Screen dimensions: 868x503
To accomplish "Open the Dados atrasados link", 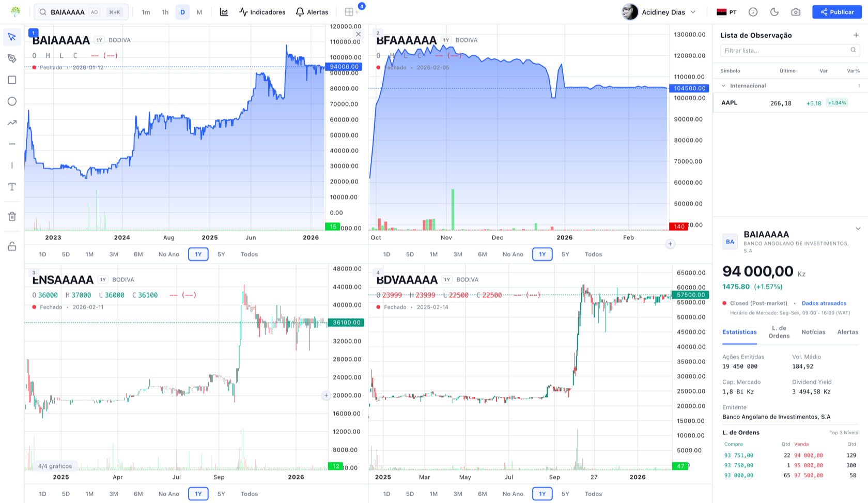I will [824, 303].
